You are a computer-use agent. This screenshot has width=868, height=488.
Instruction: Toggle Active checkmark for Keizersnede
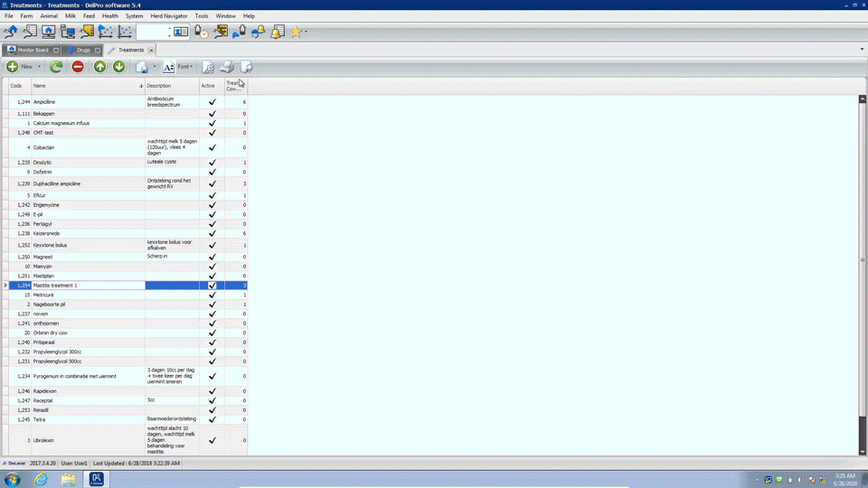coord(212,233)
